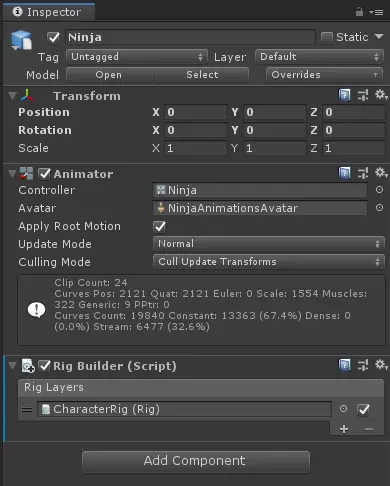Viewport: 390px width, 486px height.
Task: Open Rig Builder gear settings menu
Action: coord(381,365)
